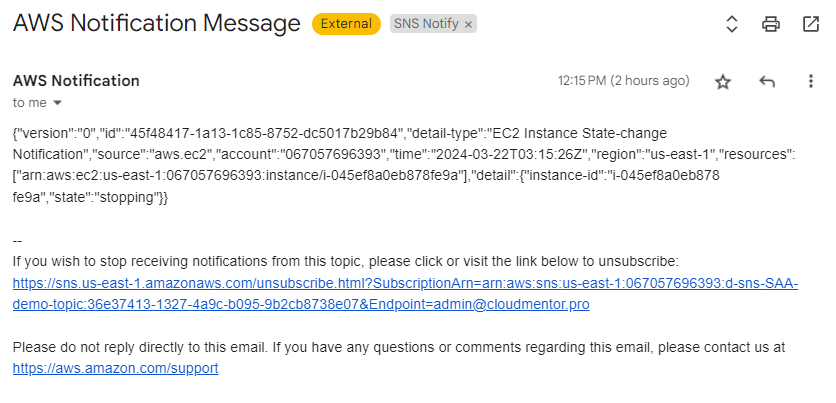836x403 pixels.
Task: Visit the aws.amazon.com/support link
Action: point(115,368)
